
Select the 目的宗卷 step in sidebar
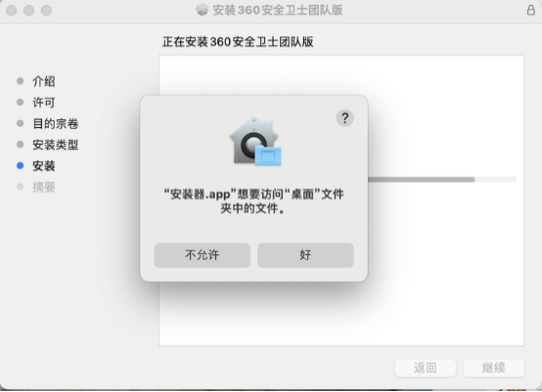point(56,123)
